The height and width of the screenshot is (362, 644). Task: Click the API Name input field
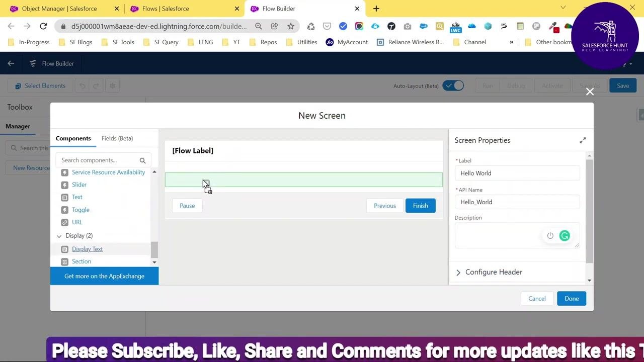pos(517,202)
